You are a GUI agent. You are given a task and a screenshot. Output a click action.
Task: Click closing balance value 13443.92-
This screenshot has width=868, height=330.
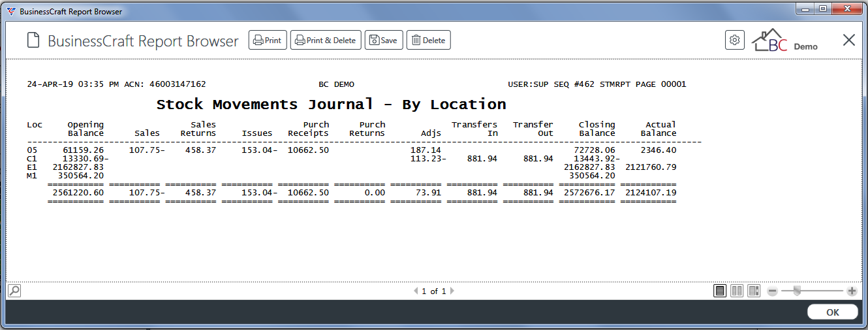pos(597,159)
